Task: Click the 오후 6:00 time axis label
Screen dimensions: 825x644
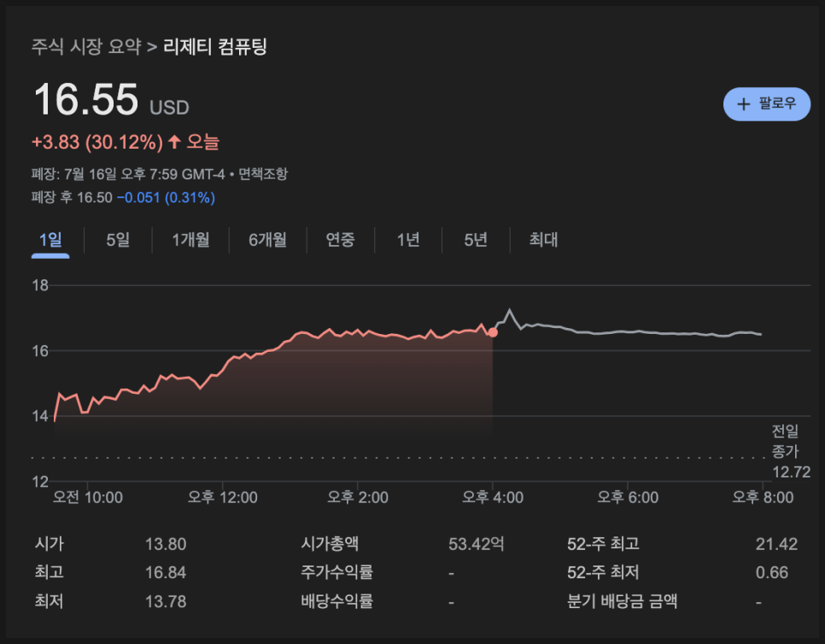Action: point(628,497)
